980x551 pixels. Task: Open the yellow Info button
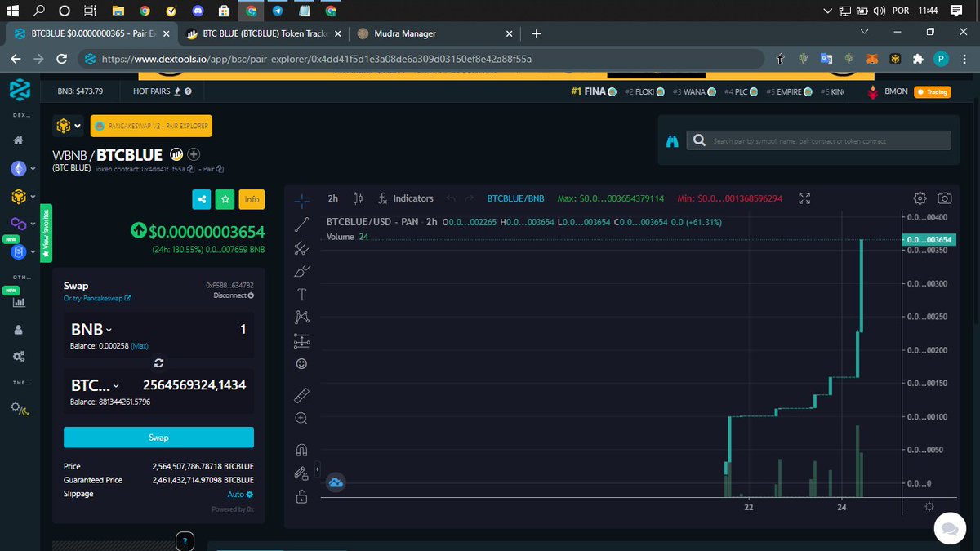252,198
